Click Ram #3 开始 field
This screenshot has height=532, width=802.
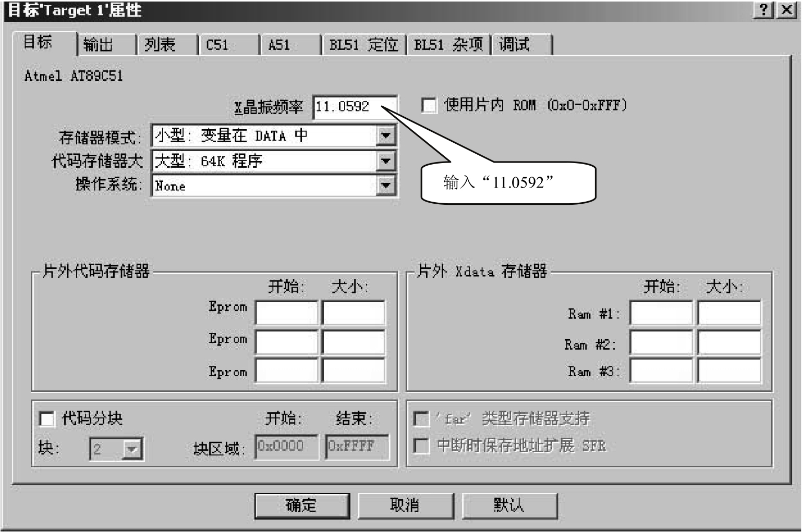pos(661,371)
